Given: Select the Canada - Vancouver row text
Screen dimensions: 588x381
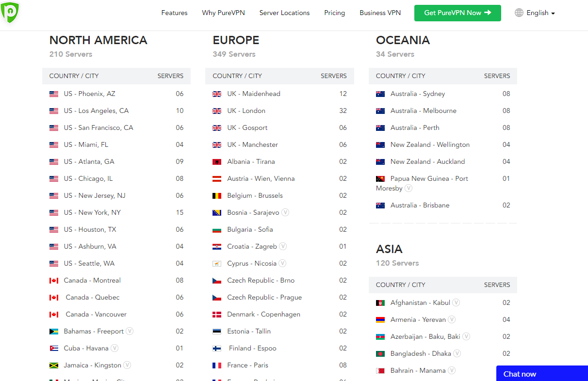Looking at the screenshot, I should click(x=96, y=315).
